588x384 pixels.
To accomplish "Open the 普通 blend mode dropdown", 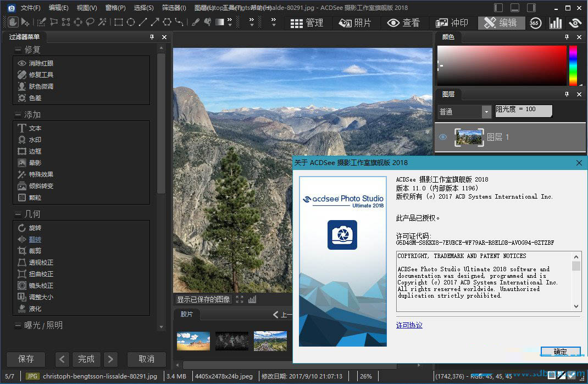I will pyautogui.click(x=486, y=112).
